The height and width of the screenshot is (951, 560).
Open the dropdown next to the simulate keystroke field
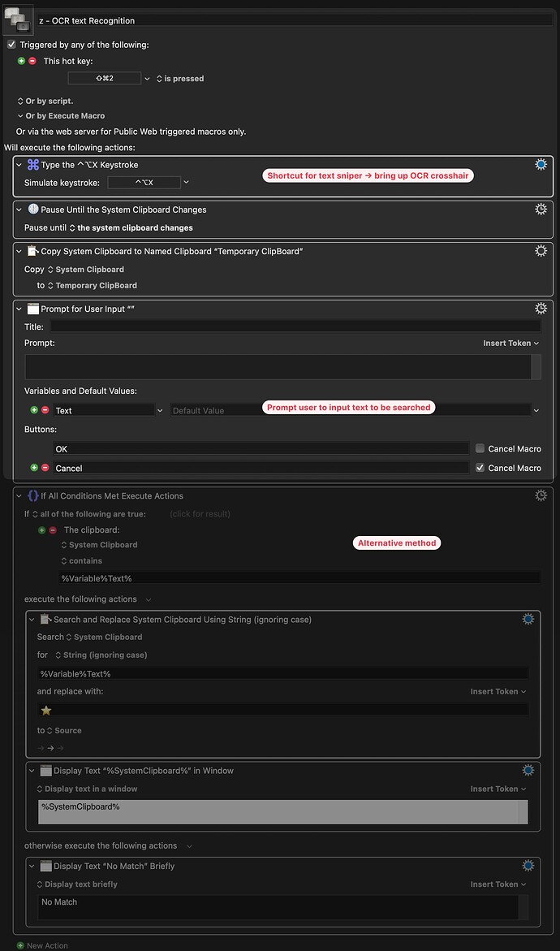(186, 182)
